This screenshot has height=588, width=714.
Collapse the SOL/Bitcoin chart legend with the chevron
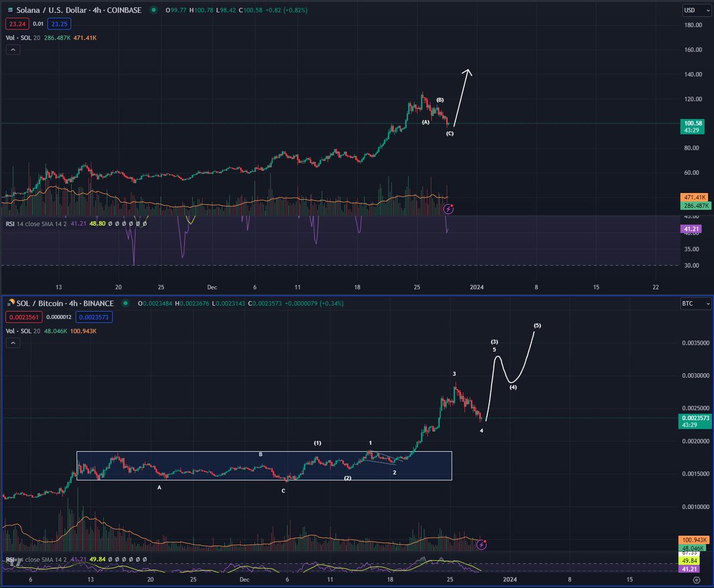[x=12, y=342]
